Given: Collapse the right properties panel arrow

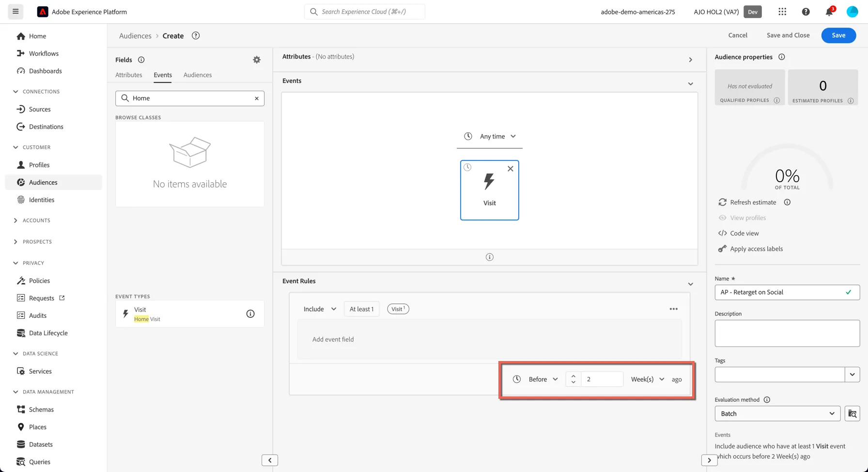Looking at the screenshot, I should click(709, 460).
